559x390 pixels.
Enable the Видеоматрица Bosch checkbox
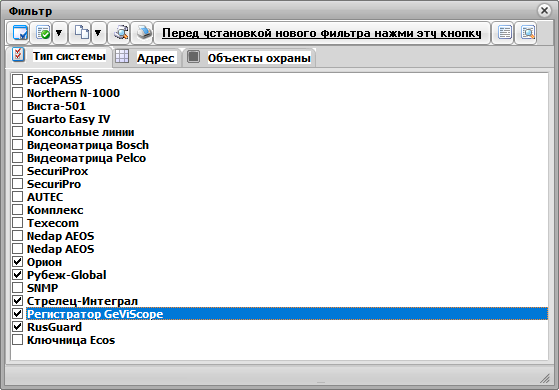point(17,145)
